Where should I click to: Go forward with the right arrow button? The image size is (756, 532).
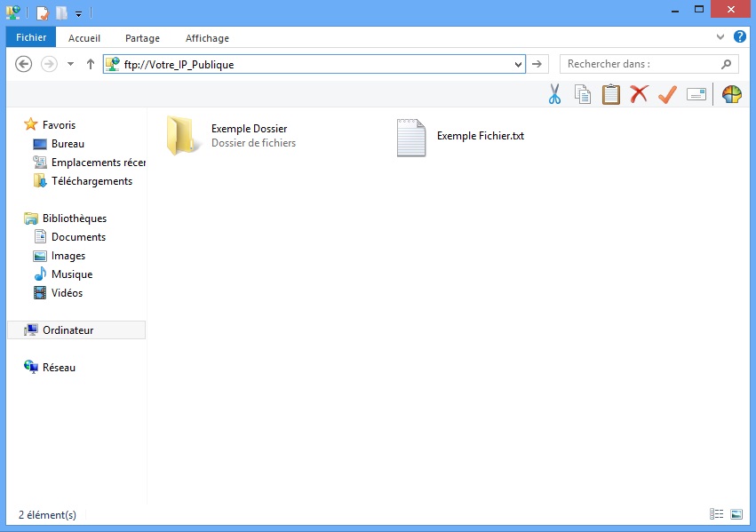(x=49, y=64)
